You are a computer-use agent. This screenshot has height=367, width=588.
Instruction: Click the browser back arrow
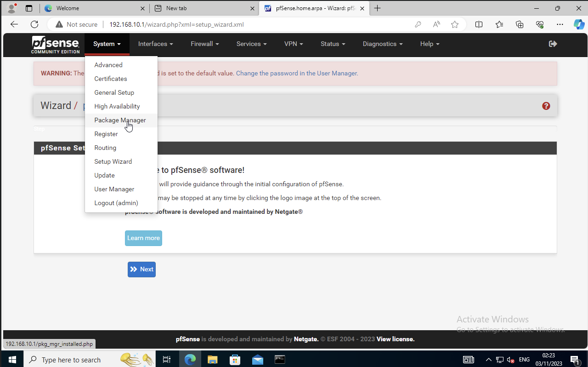(14, 24)
